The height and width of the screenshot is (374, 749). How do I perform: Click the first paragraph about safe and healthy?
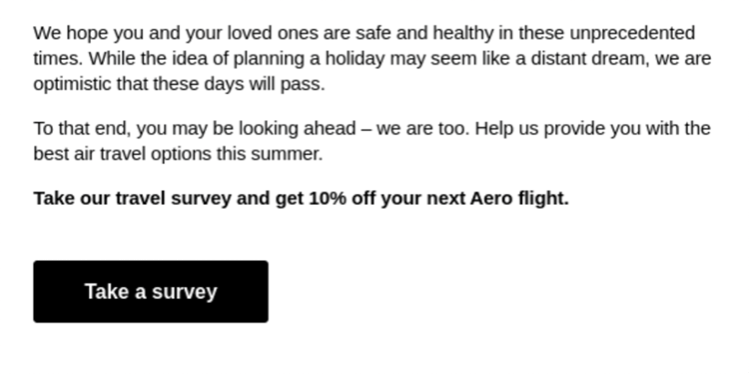(x=372, y=58)
